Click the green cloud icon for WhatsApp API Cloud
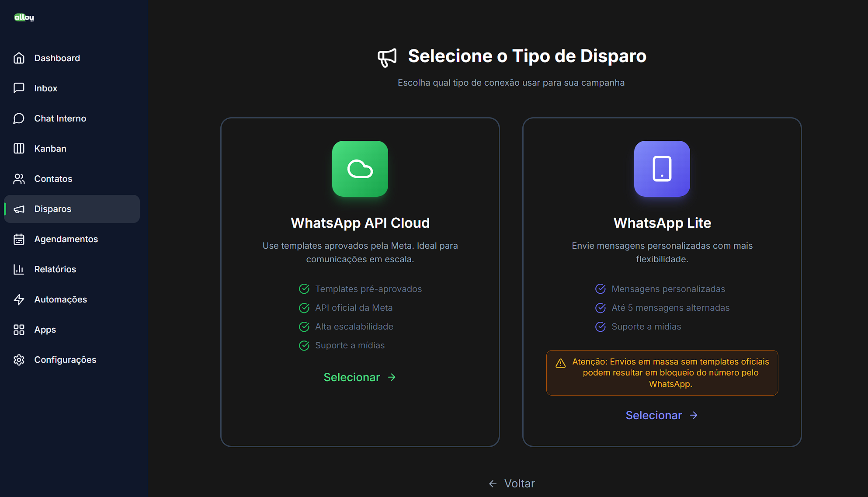This screenshot has width=868, height=497. click(360, 169)
